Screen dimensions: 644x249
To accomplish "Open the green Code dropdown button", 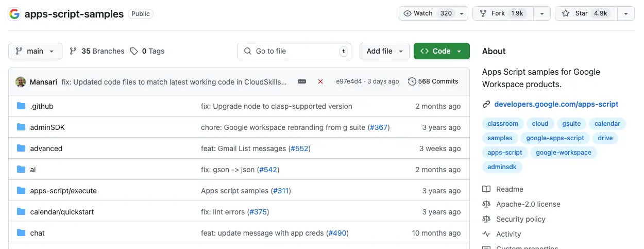I will tap(442, 51).
